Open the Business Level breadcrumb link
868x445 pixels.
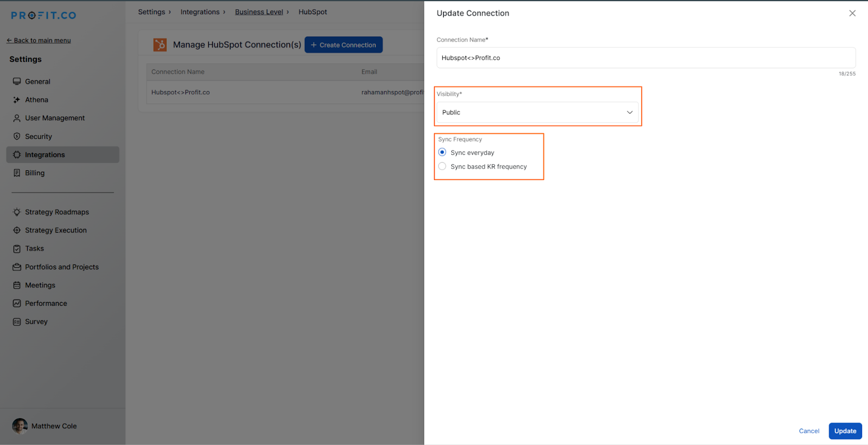click(x=259, y=12)
